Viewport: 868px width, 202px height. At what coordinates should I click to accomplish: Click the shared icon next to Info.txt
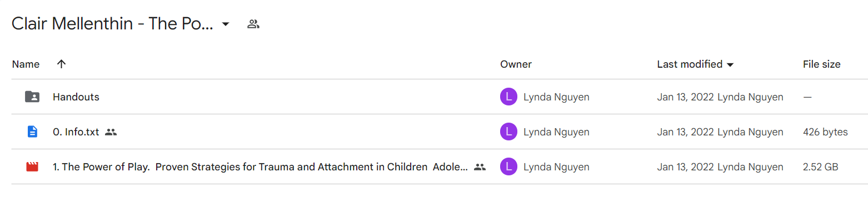(111, 132)
